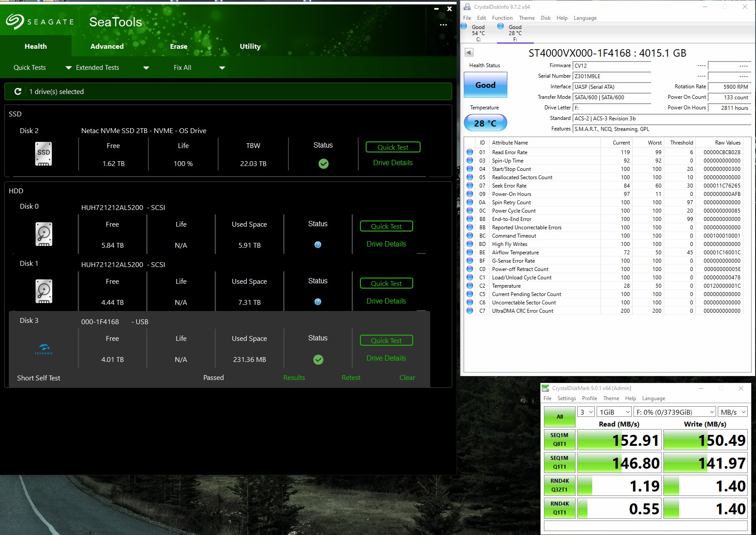Open the Function menu in CrystalDiskInfo
Viewport: 756px width, 535px height.
pyautogui.click(x=502, y=18)
